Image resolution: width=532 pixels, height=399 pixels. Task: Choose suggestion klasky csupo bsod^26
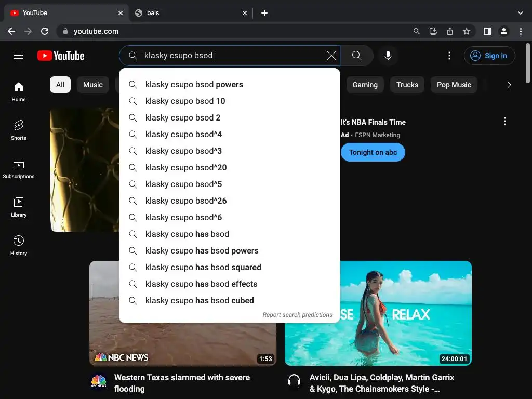pyautogui.click(x=229, y=201)
